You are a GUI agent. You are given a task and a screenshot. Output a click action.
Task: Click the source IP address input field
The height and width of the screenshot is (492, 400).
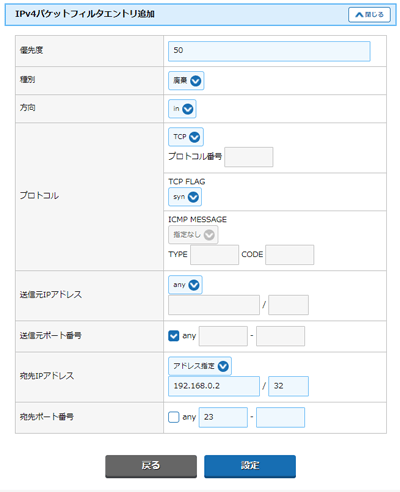coord(214,305)
